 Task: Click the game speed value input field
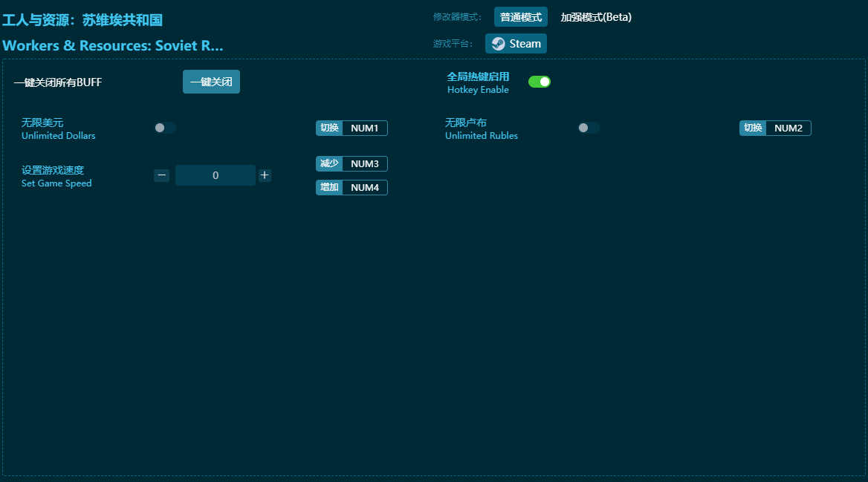point(216,175)
